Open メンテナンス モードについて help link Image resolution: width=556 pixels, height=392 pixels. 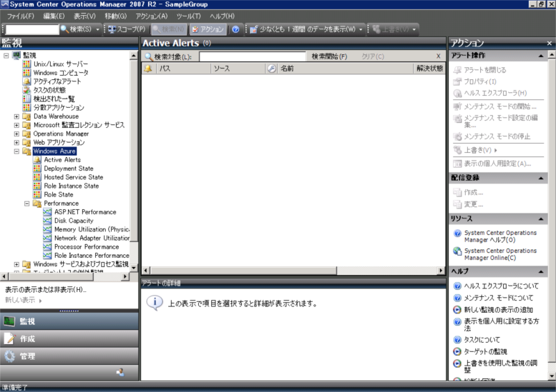pos(498,298)
